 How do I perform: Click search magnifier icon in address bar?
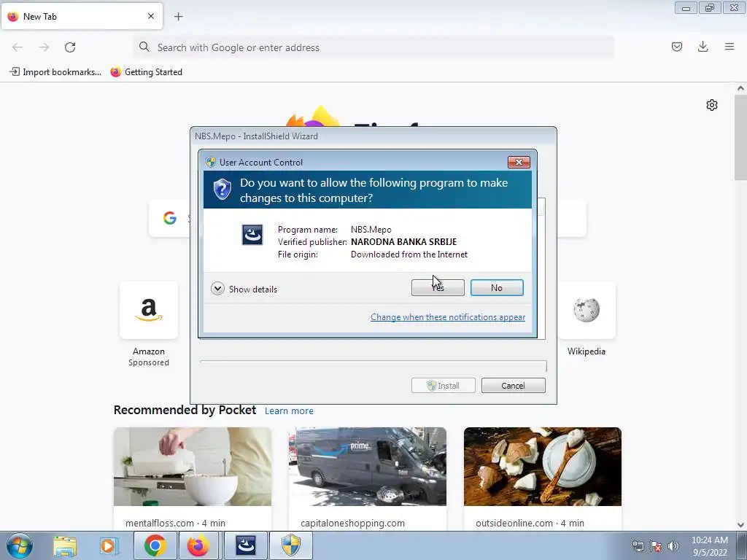point(144,47)
